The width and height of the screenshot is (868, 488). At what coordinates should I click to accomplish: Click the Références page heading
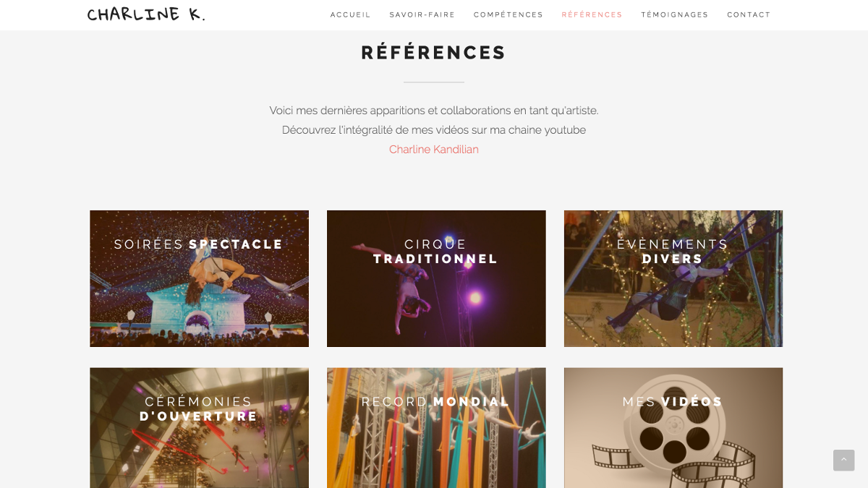[x=434, y=53]
